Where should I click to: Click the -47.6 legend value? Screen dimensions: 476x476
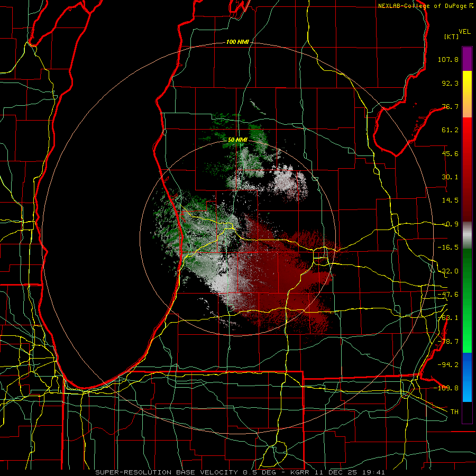[448, 295]
